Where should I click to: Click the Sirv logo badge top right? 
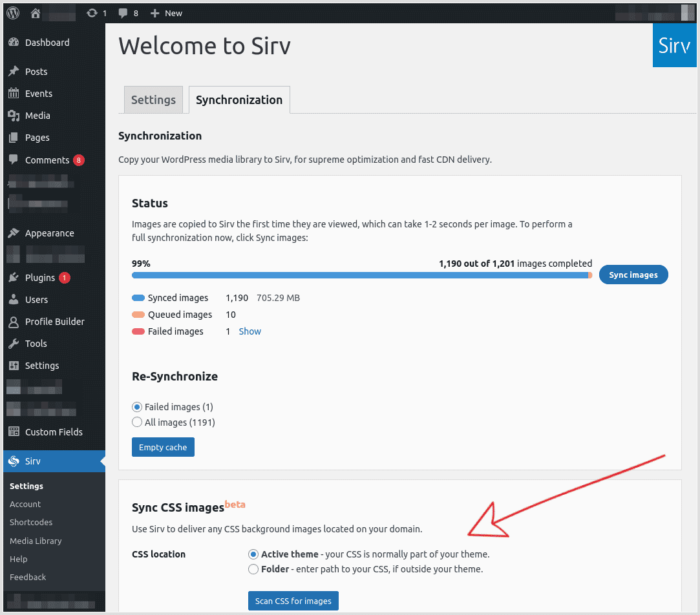(675, 45)
